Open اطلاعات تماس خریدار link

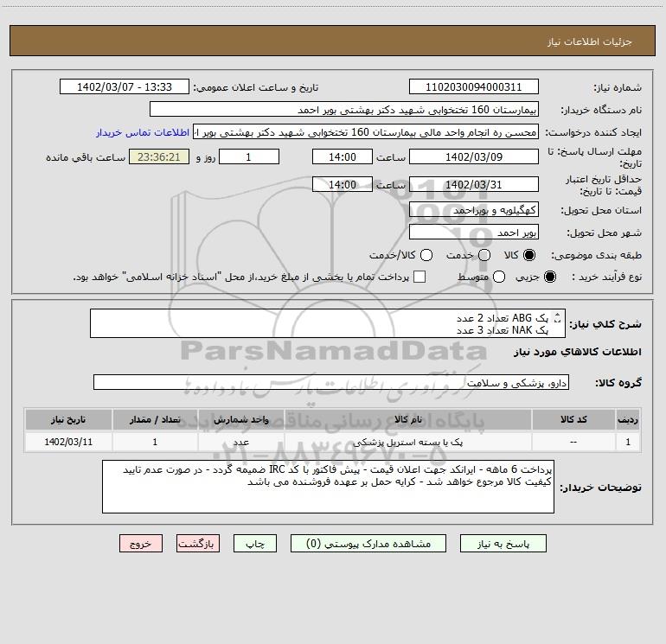click(x=143, y=132)
